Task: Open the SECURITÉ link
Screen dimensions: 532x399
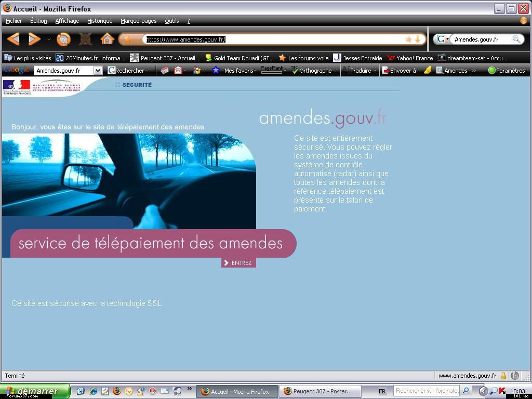Action: click(137, 85)
